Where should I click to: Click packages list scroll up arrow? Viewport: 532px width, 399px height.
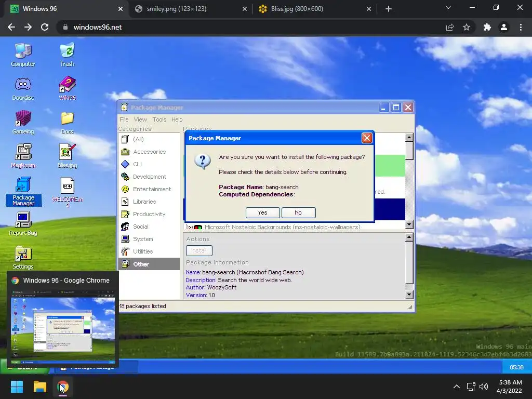409,138
